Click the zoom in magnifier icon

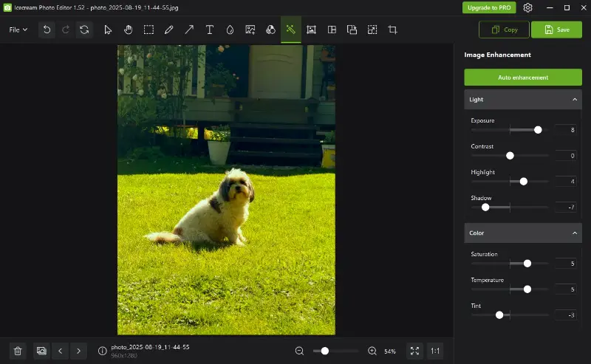tap(372, 351)
